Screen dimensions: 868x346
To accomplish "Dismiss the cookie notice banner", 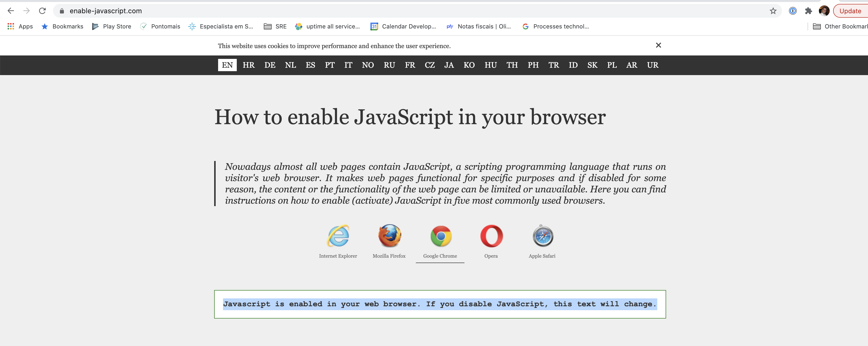I will pos(658,45).
